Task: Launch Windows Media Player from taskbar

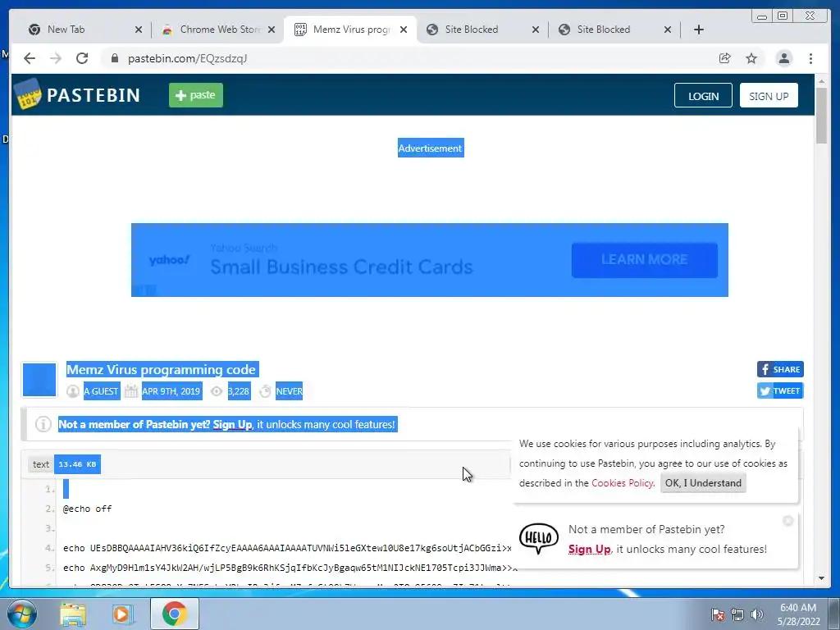Action: point(123,614)
